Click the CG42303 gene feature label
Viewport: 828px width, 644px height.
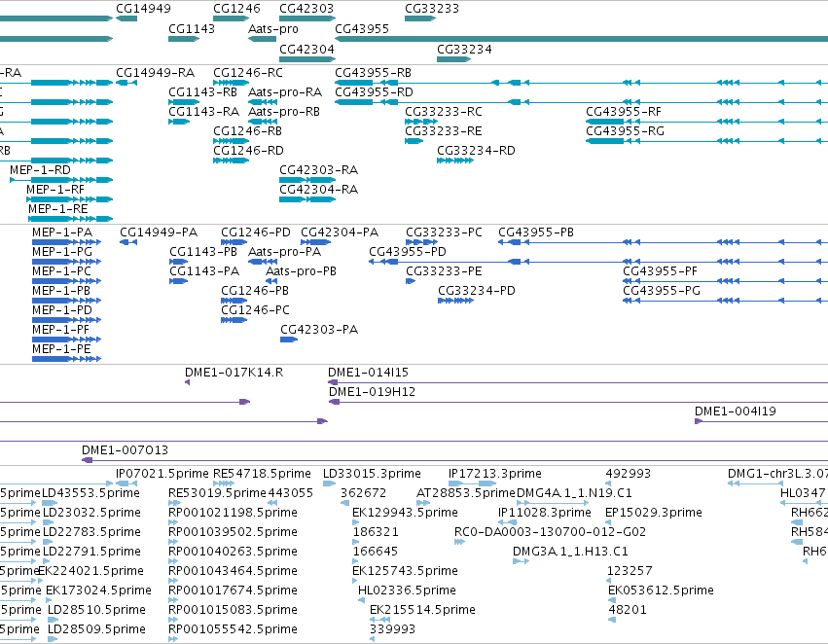click(306, 9)
